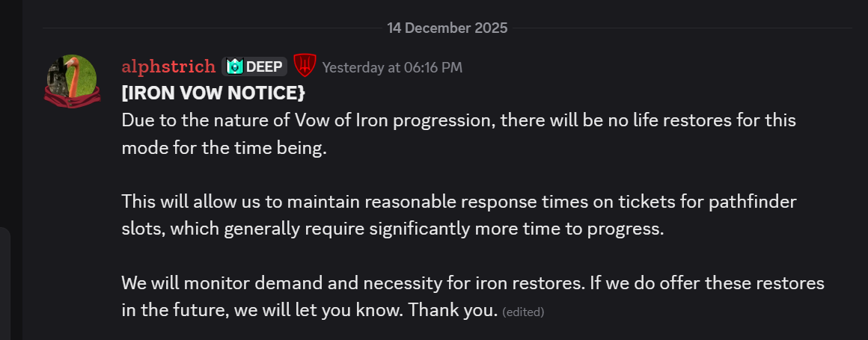
Task: Click the line "mode for the time being."
Action: [x=224, y=147]
